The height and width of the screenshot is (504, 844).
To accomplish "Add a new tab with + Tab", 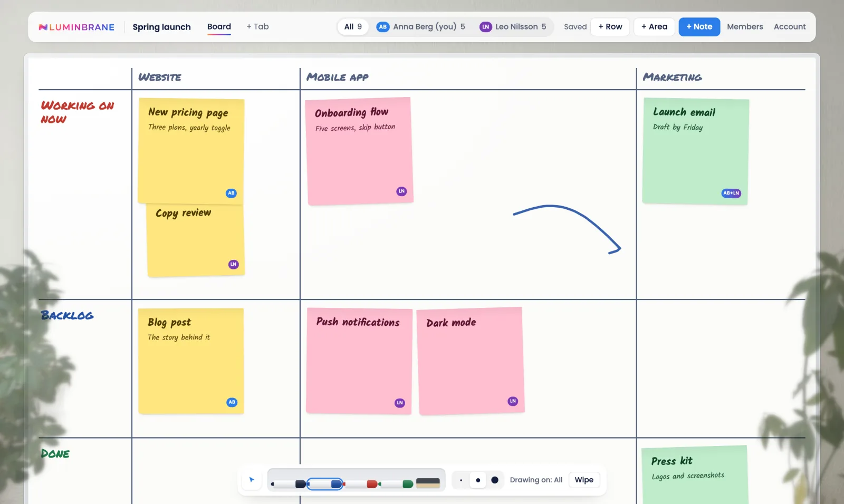I will point(257,26).
